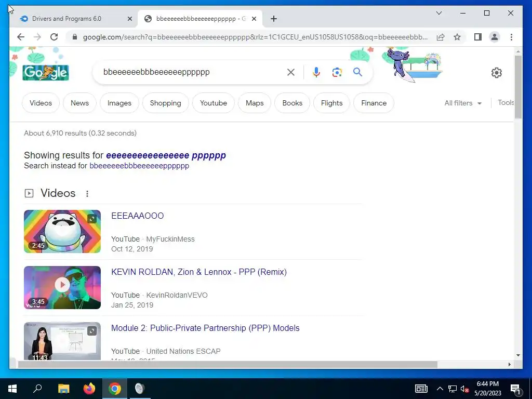Viewport: 532px width, 399px height.
Task: Filter results by Images
Action: 119,103
